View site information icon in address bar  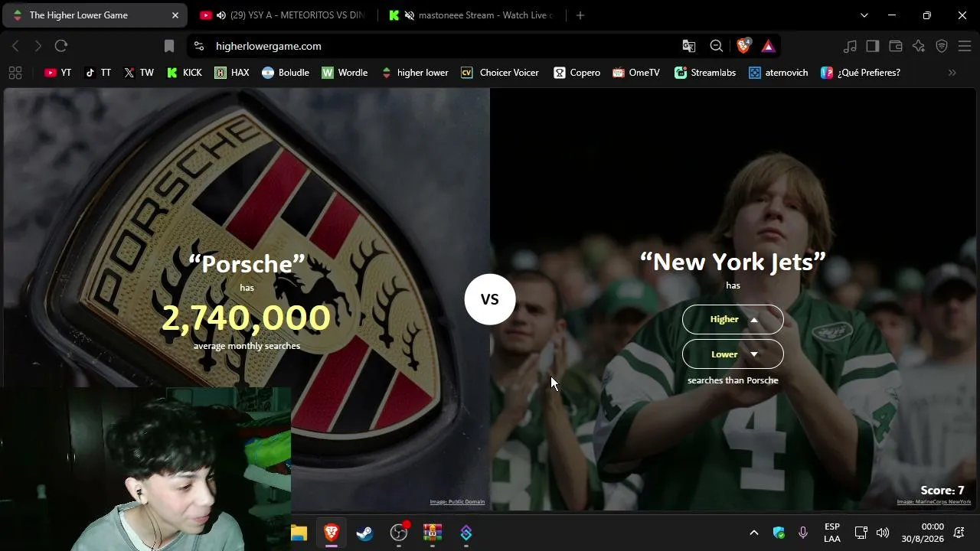tap(199, 46)
